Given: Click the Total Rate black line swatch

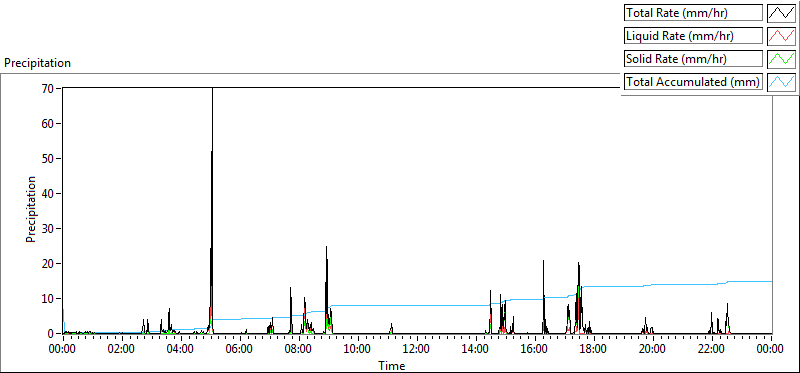Looking at the screenshot, I should [x=781, y=13].
